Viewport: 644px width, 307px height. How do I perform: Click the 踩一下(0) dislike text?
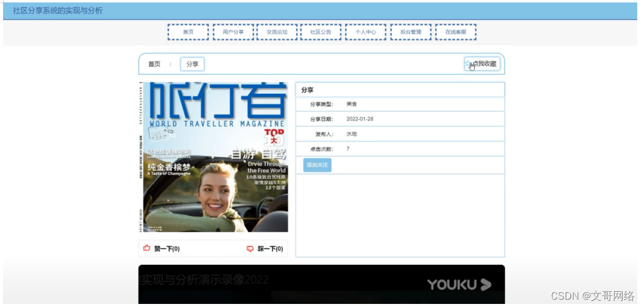pyautogui.click(x=270, y=249)
